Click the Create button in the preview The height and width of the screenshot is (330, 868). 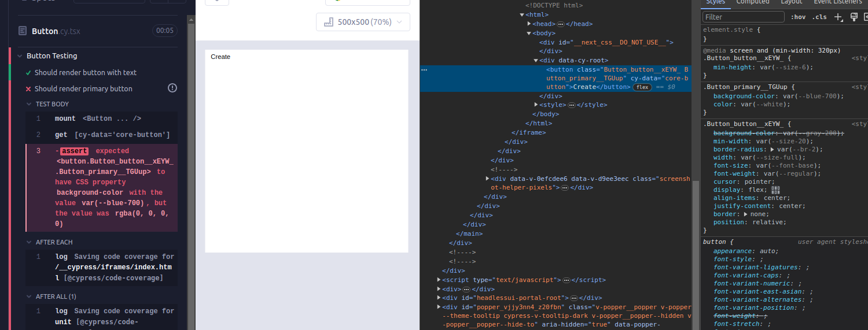pyautogui.click(x=220, y=57)
